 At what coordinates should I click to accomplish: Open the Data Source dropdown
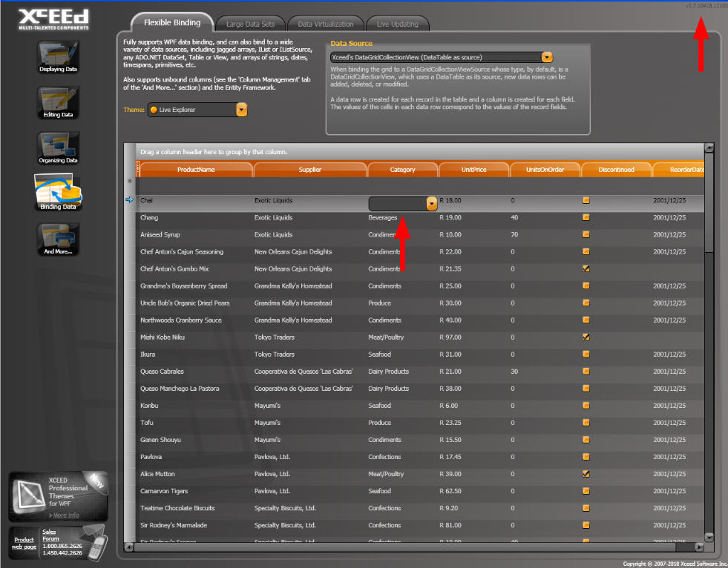point(547,56)
